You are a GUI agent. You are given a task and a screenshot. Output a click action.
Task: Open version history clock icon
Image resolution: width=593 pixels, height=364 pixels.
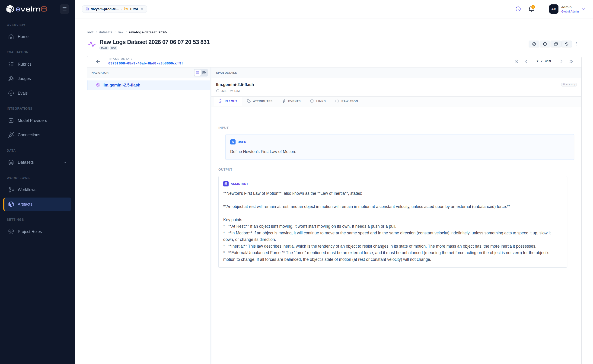[567, 44]
